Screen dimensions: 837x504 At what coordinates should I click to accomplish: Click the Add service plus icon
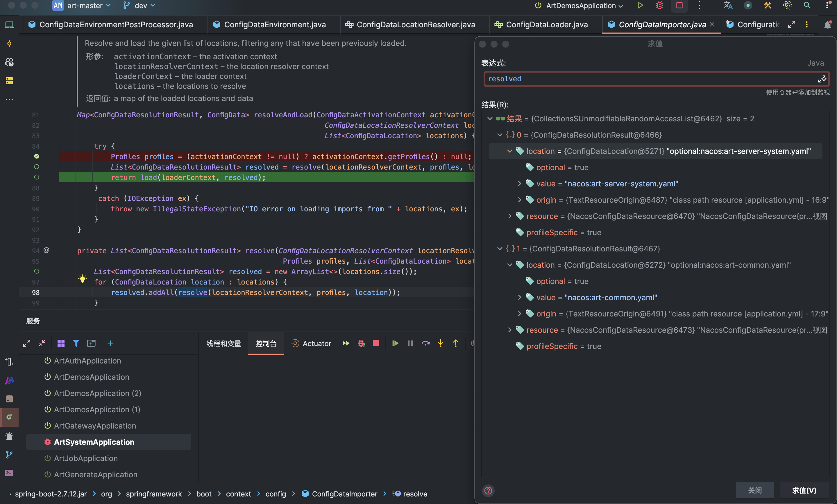110,343
